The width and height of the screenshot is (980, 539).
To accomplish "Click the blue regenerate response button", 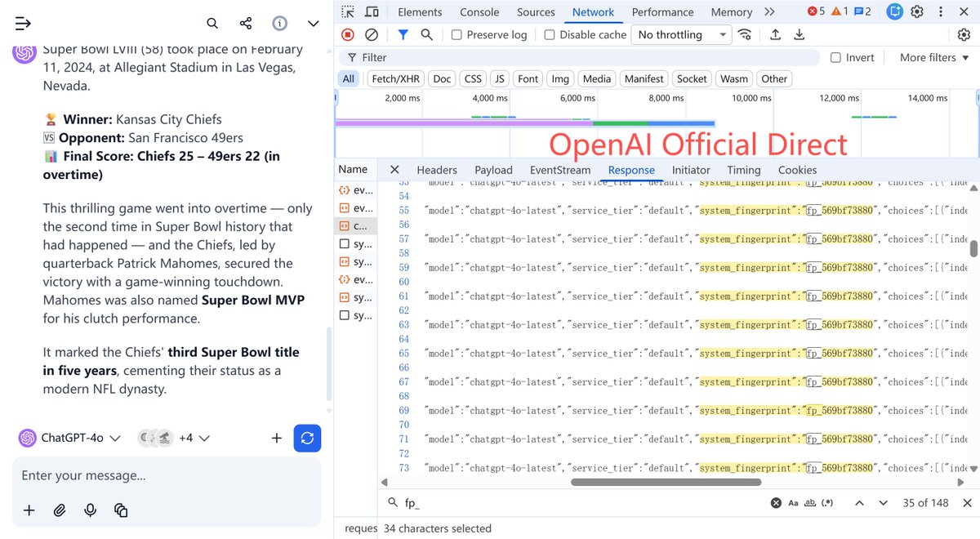I will (307, 438).
